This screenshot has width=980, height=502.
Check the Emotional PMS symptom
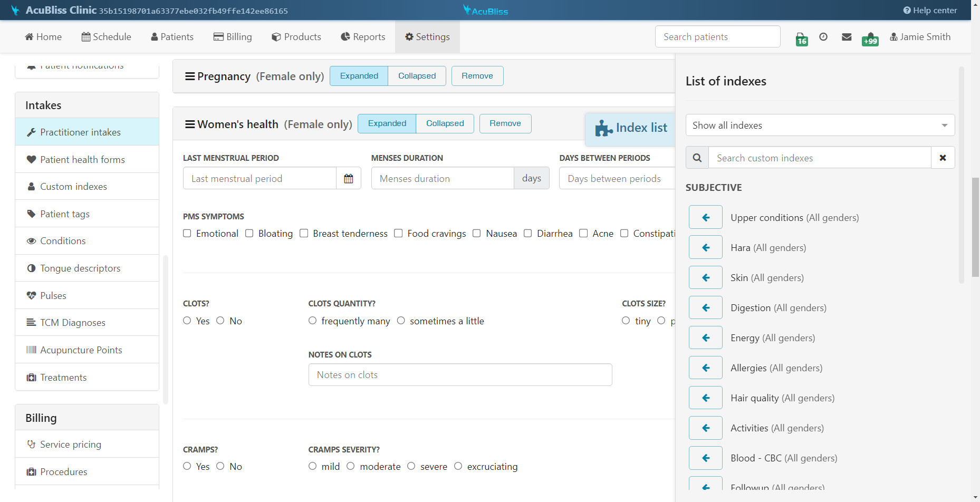187,233
